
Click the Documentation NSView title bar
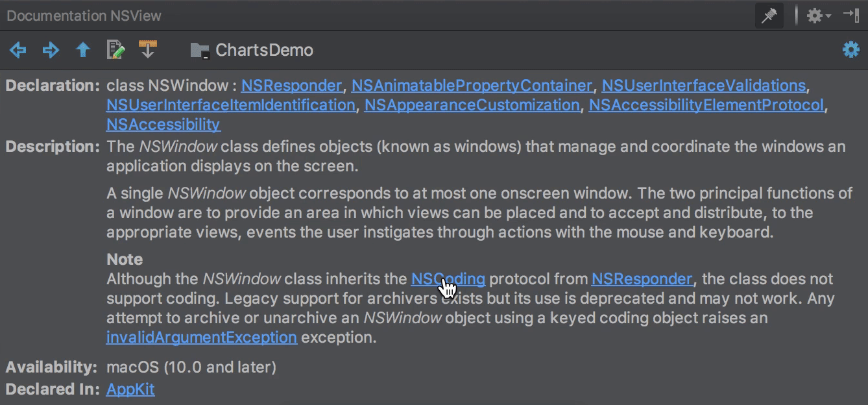tap(84, 16)
